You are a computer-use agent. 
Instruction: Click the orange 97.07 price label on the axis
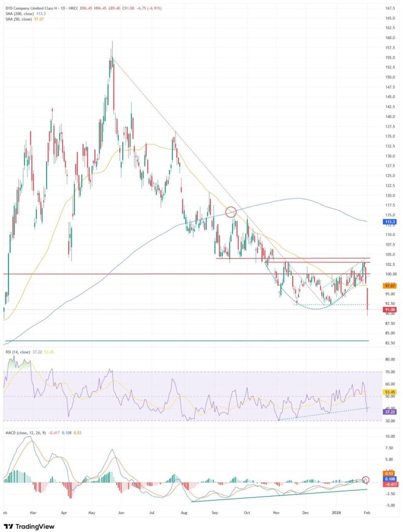tap(389, 286)
